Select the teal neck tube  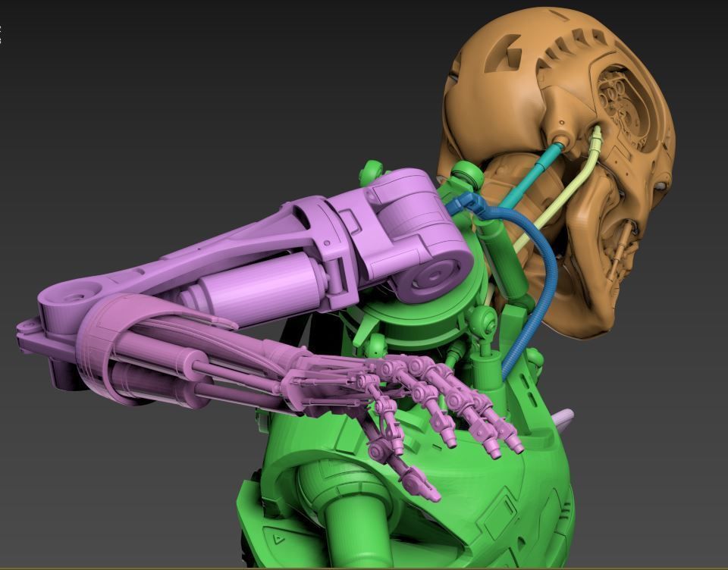pyautogui.click(x=531, y=176)
